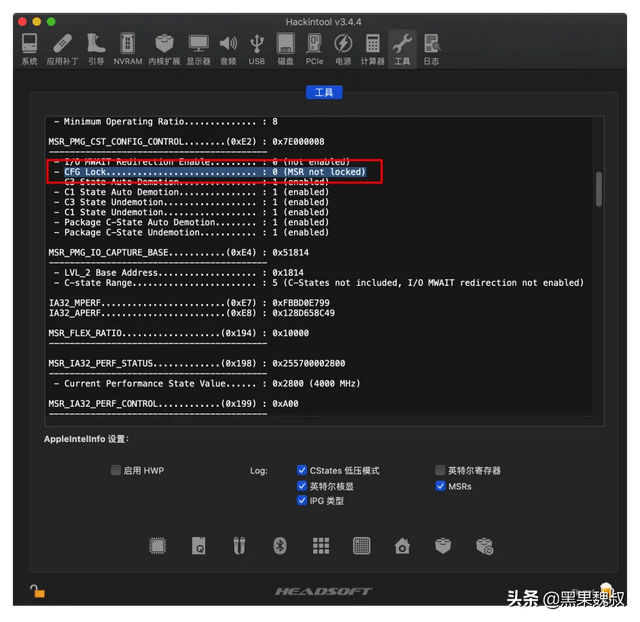
Task: Open the 内核扩展 kext icon
Action: (x=164, y=49)
